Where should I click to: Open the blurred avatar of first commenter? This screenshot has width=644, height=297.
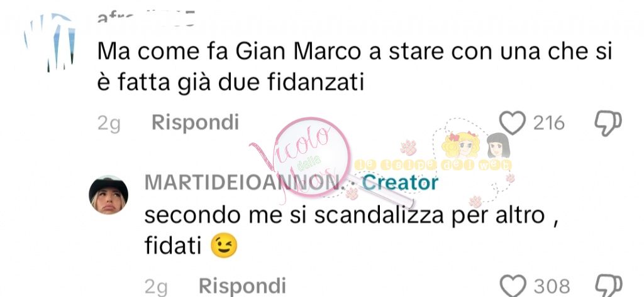(49, 42)
